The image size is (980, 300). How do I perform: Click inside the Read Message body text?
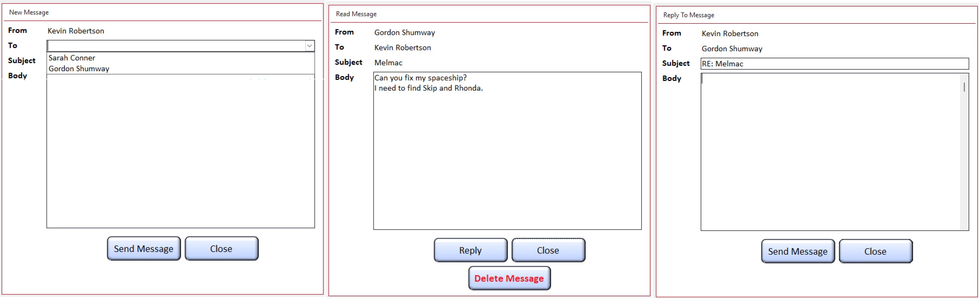507,152
